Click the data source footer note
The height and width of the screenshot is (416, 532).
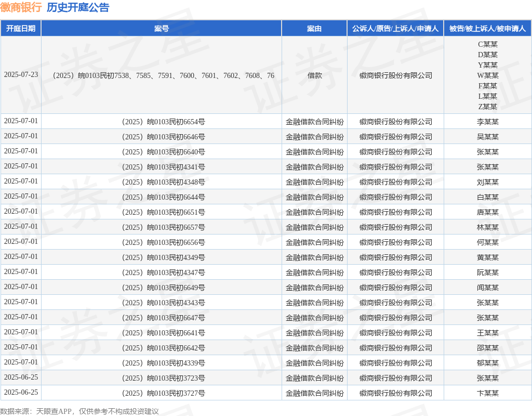click(x=79, y=411)
